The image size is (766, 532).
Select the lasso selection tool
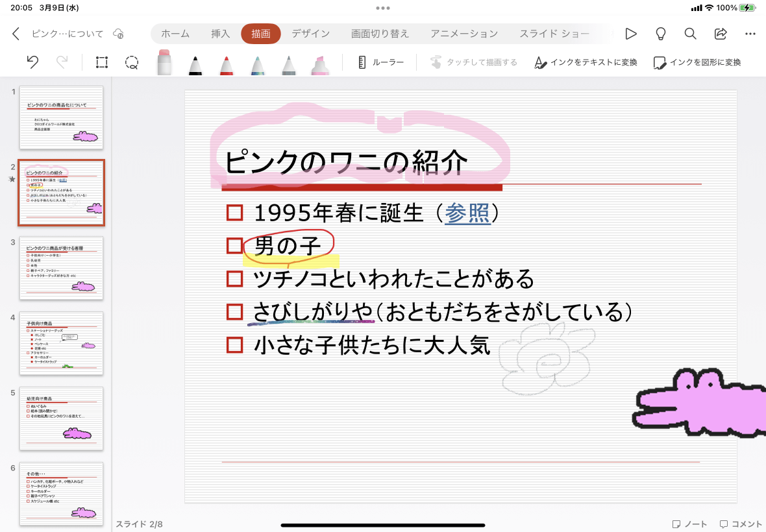pos(131,62)
